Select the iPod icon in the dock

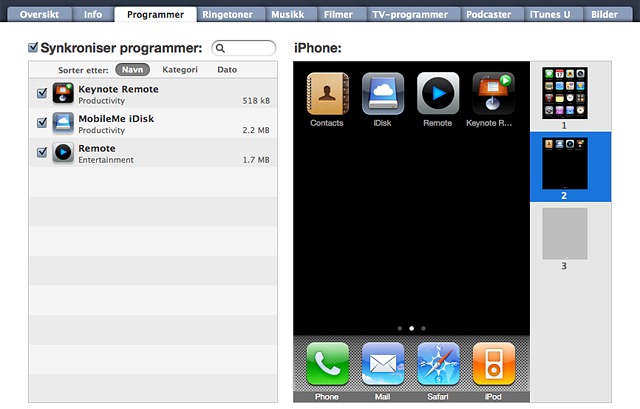click(493, 364)
